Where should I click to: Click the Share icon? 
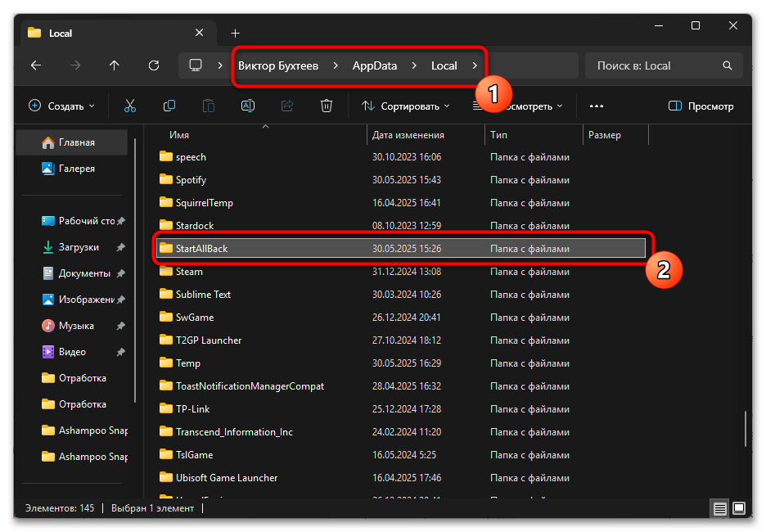[286, 106]
